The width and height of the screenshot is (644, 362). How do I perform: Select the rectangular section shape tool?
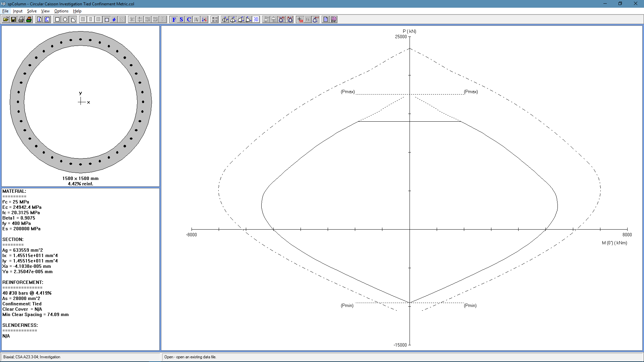(57, 19)
